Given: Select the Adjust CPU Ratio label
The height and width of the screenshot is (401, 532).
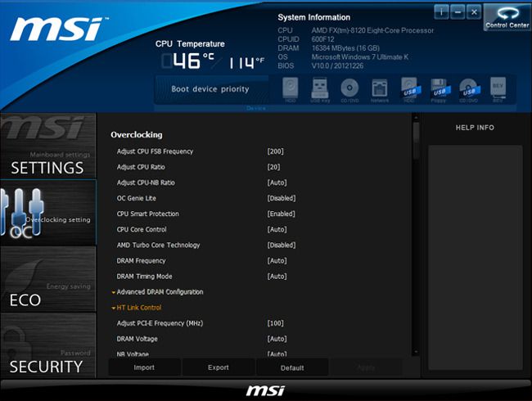Looking at the screenshot, I should click(141, 167).
